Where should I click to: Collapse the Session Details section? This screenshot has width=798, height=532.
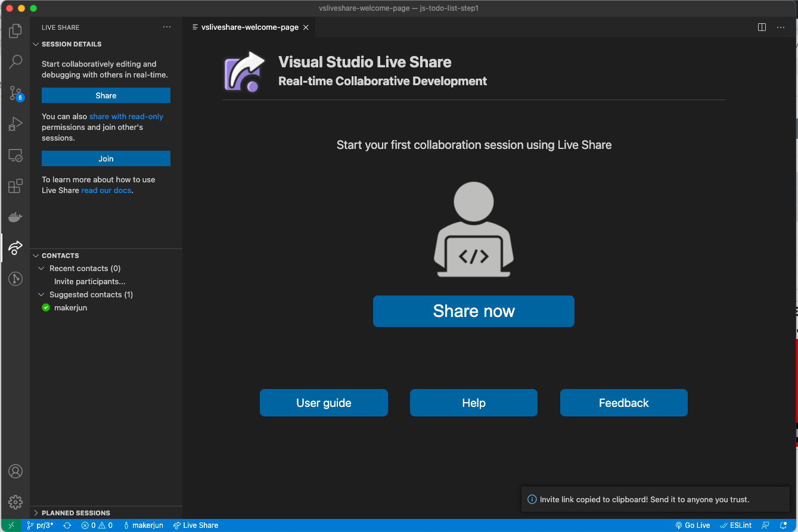(106, 44)
